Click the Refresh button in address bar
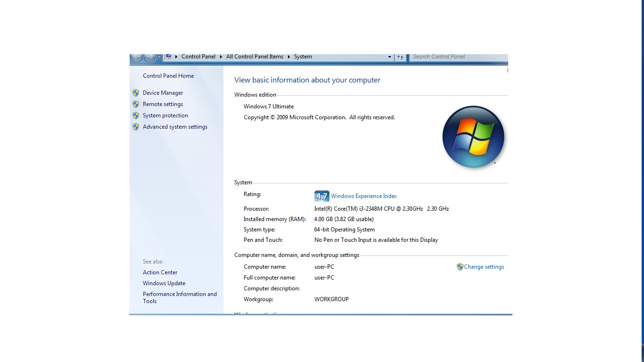The image size is (644, 362). coord(400,57)
